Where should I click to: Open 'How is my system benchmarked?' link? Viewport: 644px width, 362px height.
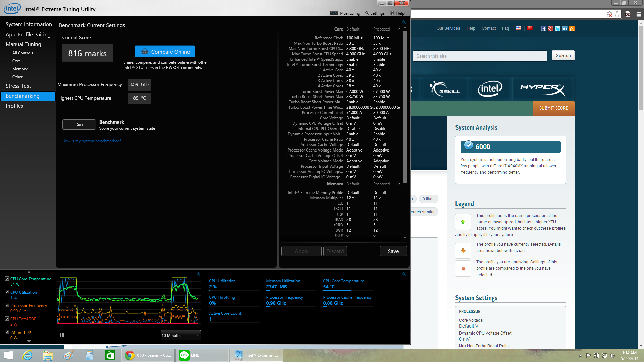92,141
